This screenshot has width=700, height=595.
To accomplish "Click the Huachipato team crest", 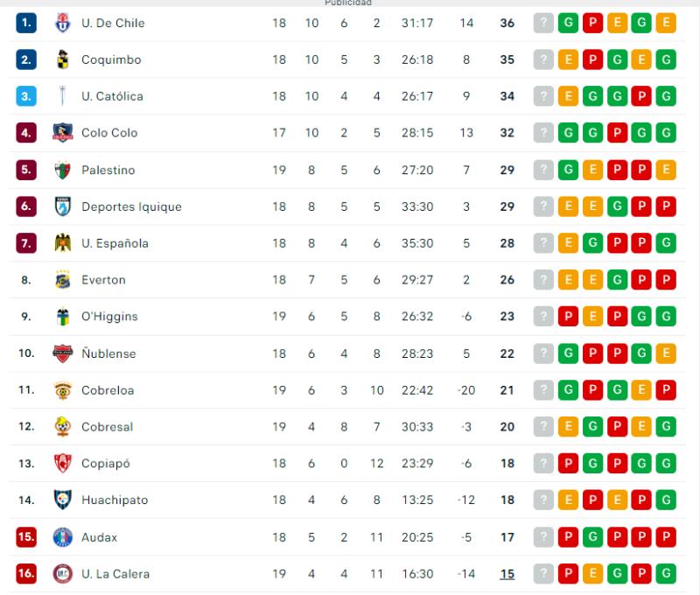I will click(x=61, y=500).
